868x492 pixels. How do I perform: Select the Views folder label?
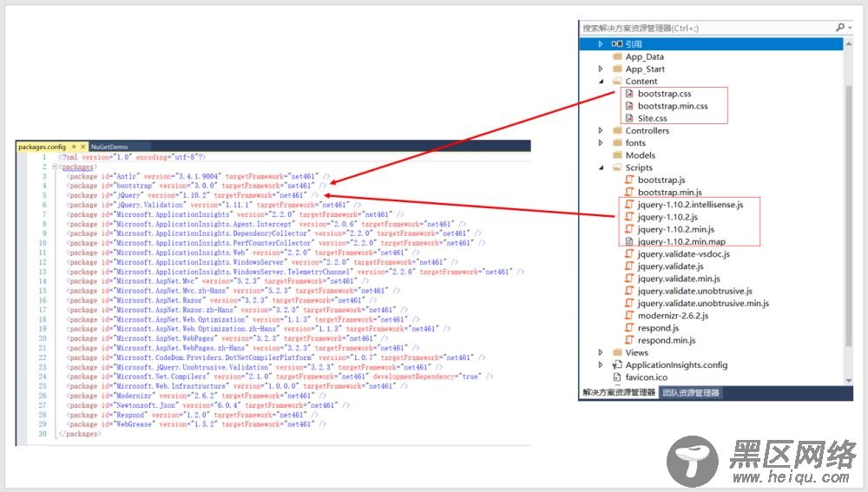(x=636, y=352)
